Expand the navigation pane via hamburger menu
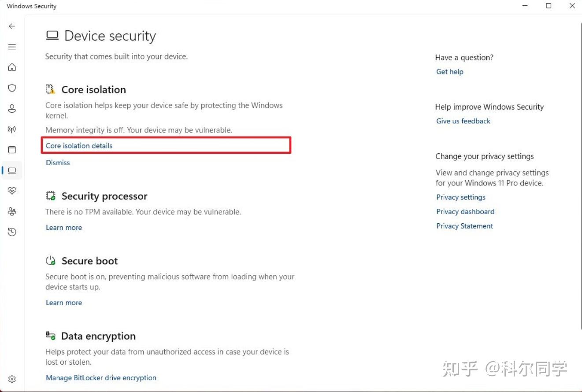Viewport: 582px width, 392px height. pyautogui.click(x=12, y=46)
